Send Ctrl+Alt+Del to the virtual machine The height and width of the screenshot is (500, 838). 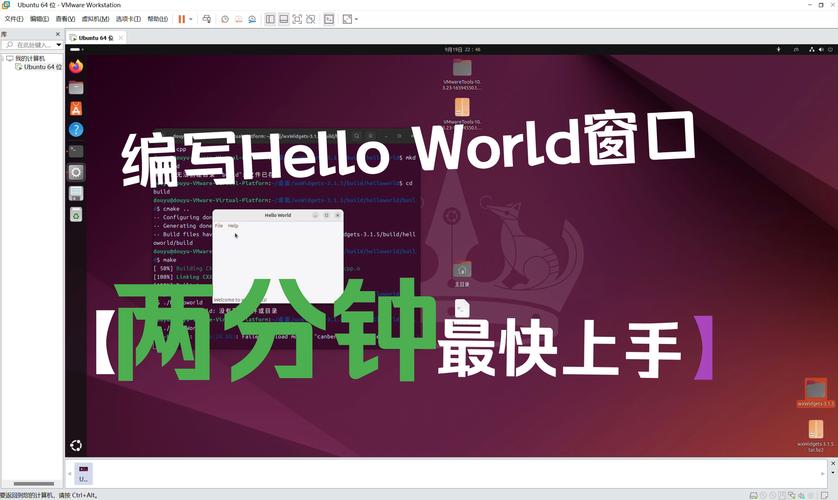tap(207, 19)
